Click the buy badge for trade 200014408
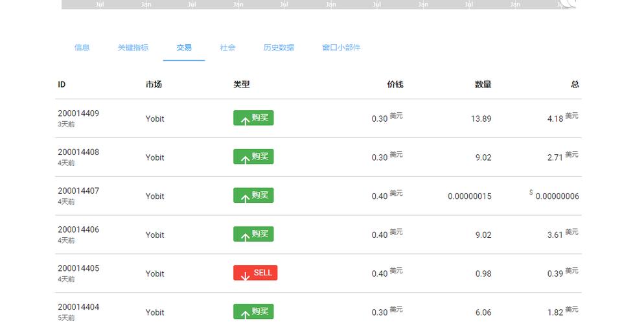This screenshot has height=324, width=644. click(x=253, y=157)
